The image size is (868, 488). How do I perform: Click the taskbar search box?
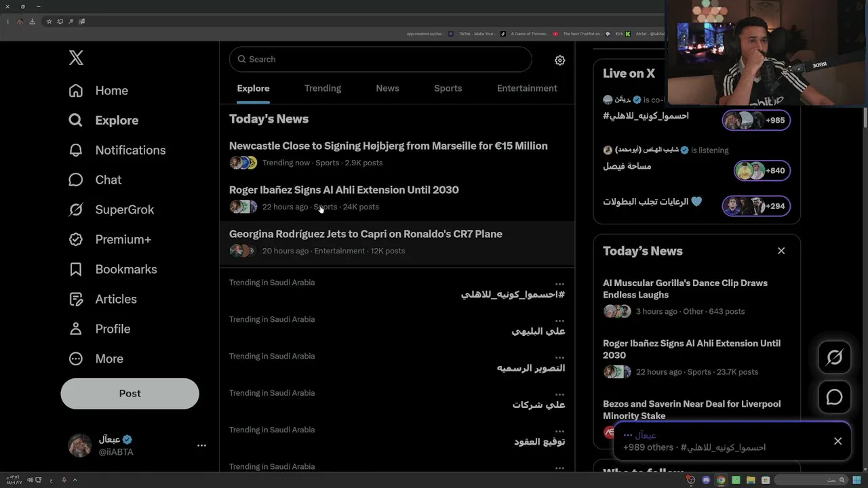click(810, 480)
